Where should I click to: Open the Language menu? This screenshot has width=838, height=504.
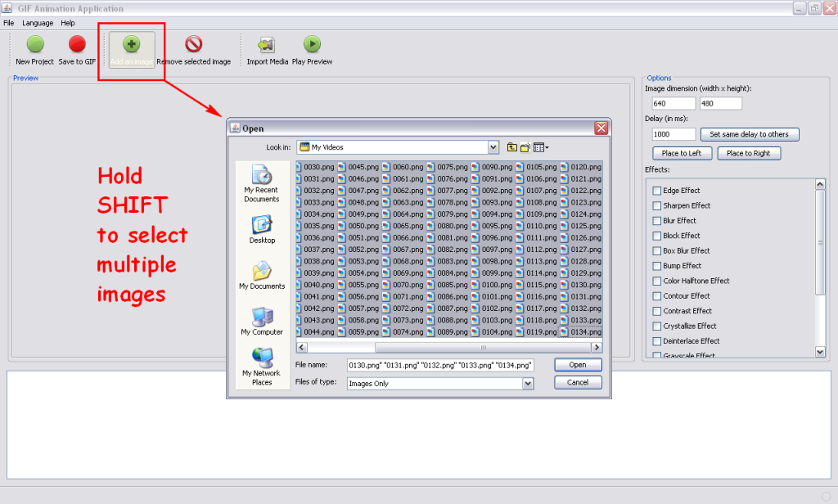[38, 23]
